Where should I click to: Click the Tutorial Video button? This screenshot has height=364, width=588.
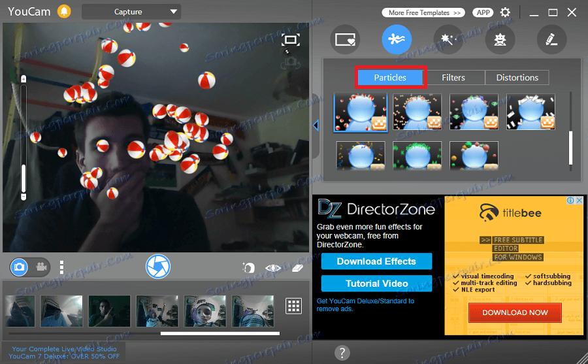tap(376, 284)
